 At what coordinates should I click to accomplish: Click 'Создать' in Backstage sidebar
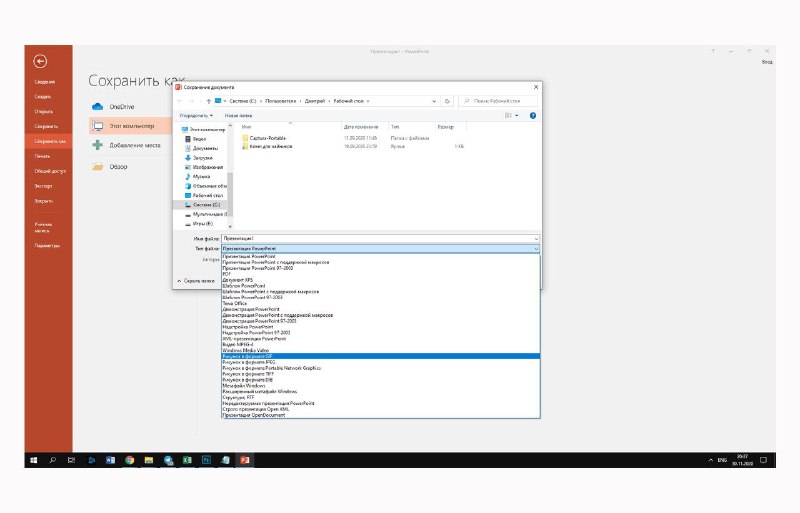[x=43, y=96]
